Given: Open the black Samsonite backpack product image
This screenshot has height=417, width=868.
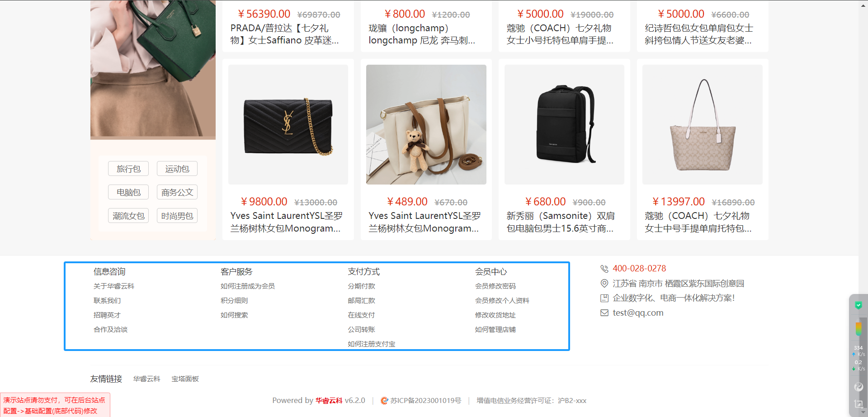Looking at the screenshot, I should pyautogui.click(x=564, y=124).
